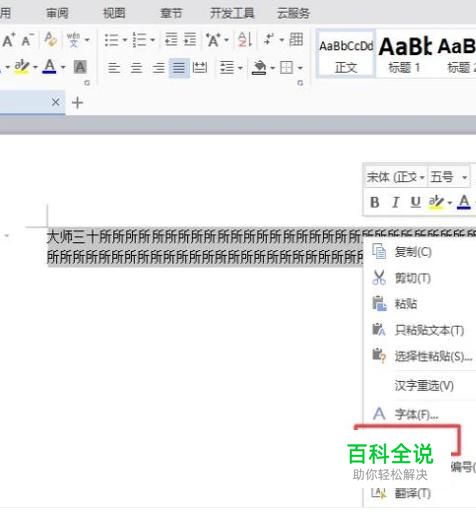Toggle Bold in mini toolbar

tap(375, 202)
